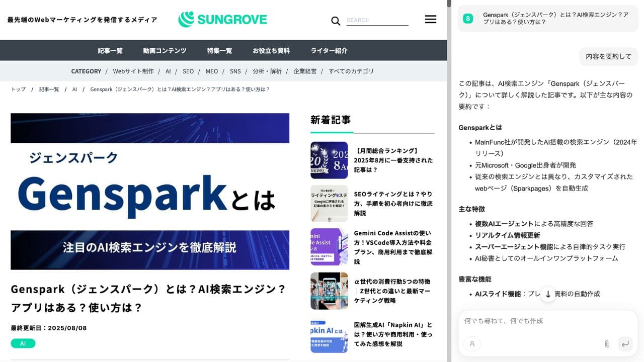Image resolution: width=644 pixels, height=362 pixels.
Task: Click the 新着記事 section heading
Action: (x=331, y=120)
